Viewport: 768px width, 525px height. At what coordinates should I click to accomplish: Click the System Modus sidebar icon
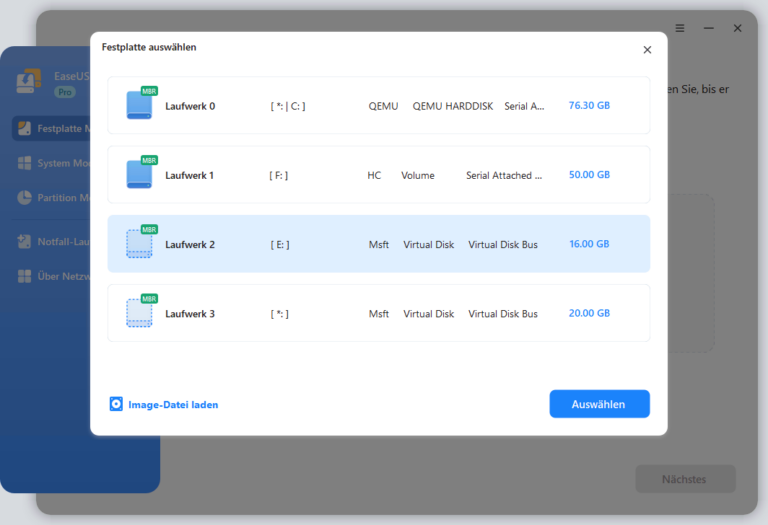24,163
